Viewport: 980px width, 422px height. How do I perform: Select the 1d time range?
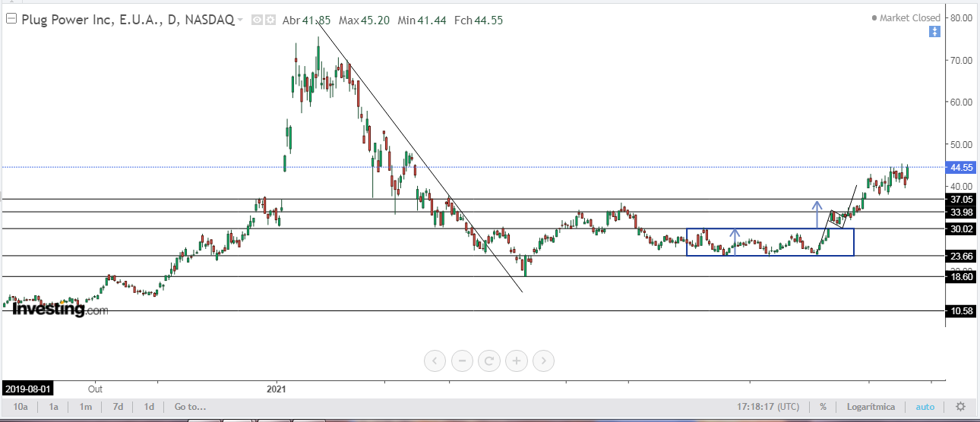[x=150, y=407]
